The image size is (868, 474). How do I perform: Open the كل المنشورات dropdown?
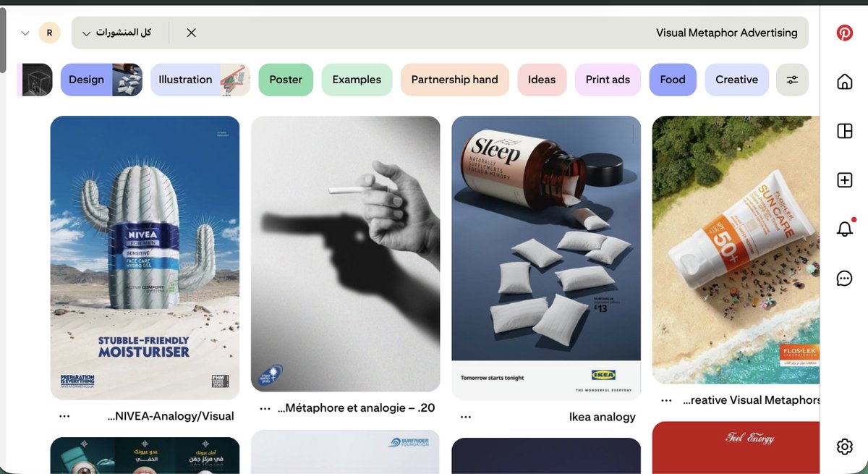tap(117, 33)
